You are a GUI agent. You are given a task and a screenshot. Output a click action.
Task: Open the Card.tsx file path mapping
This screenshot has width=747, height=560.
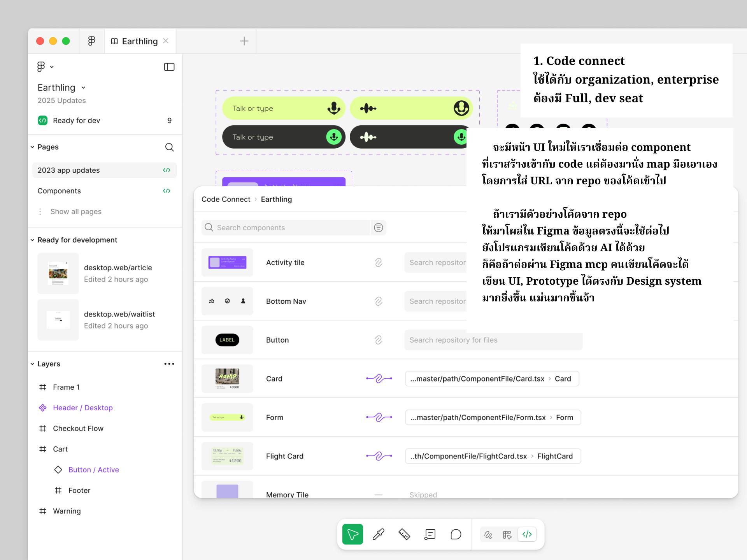click(492, 379)
